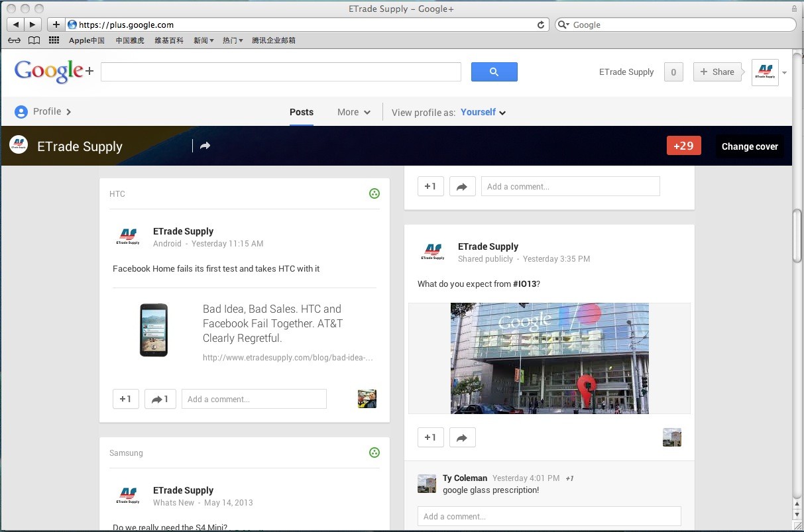Open the circle icon on the HTC post
This screenshot has width=804, height=532.
[x=374, y=193]
